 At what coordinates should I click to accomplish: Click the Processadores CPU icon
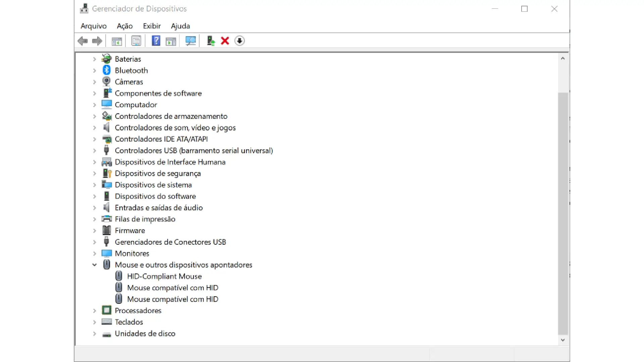click(107, 310)
